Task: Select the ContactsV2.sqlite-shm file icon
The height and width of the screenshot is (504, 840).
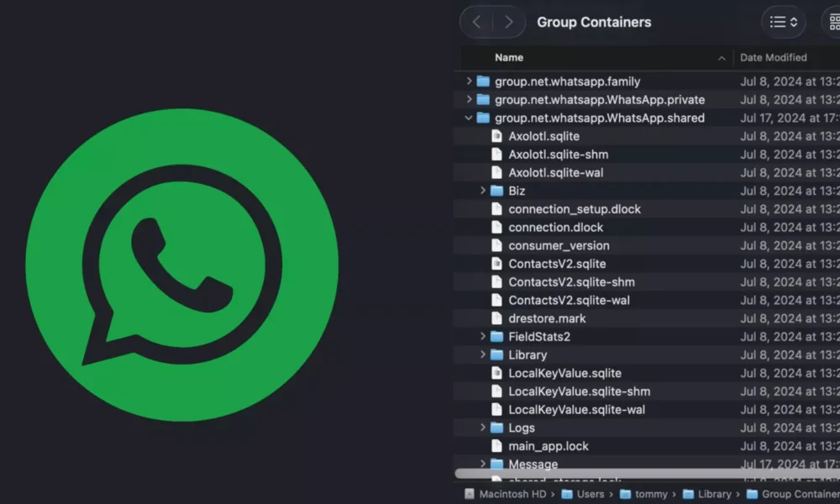Action: click(496, 281)
